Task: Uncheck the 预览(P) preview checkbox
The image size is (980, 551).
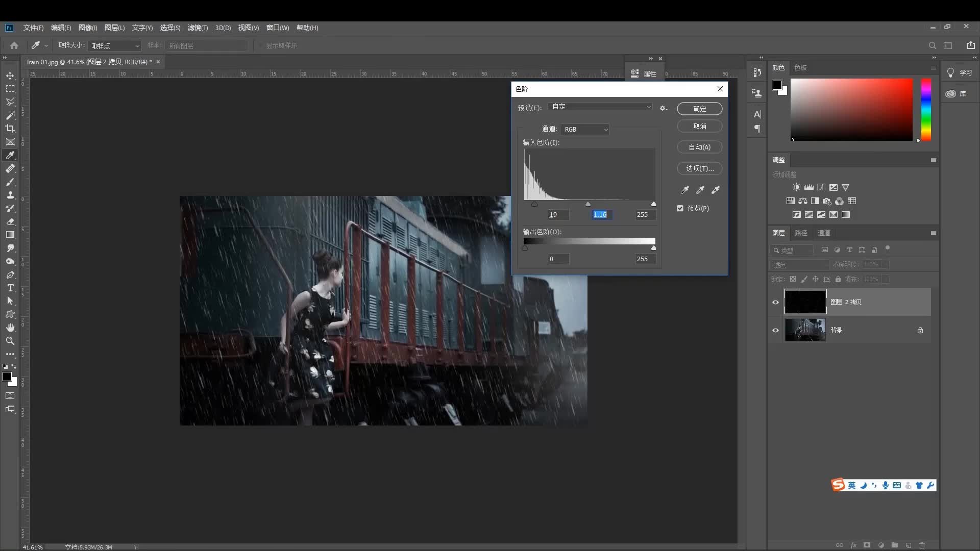Action: click(x=680, y=208)
